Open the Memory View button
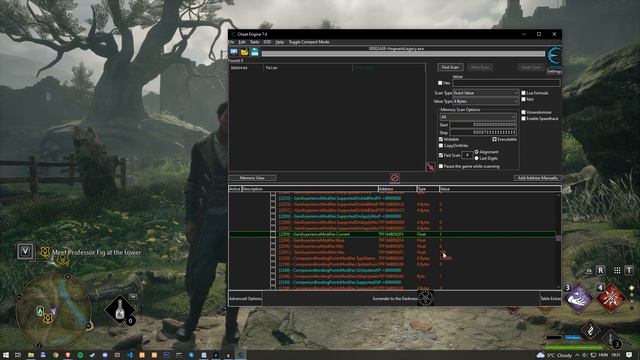The image size is (640, 360). pyautogui.click(x=252, y=178)
